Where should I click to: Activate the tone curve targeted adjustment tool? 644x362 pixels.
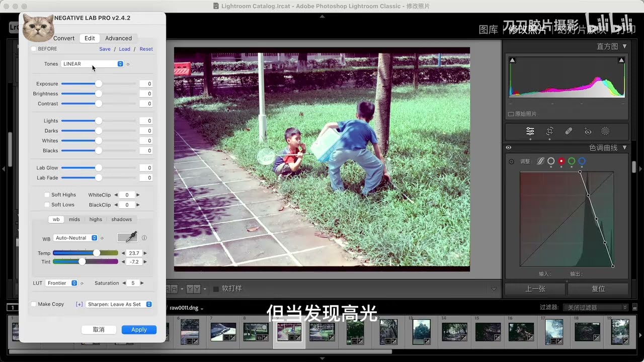click(x=511, y=161)
